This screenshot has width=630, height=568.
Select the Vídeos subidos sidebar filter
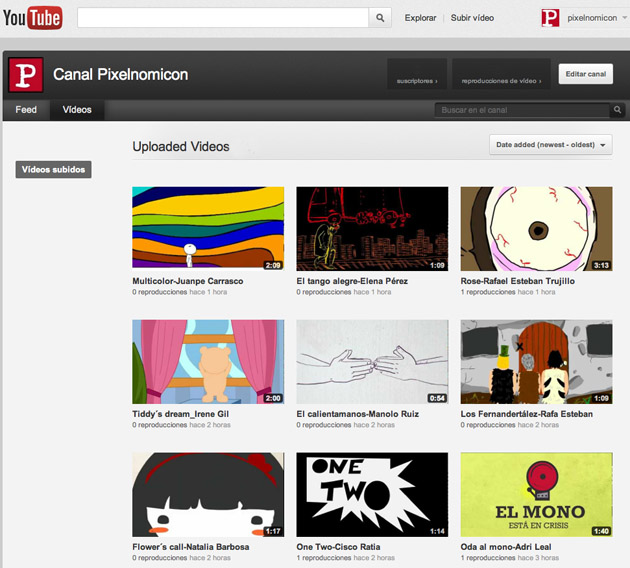pos(54,170)
